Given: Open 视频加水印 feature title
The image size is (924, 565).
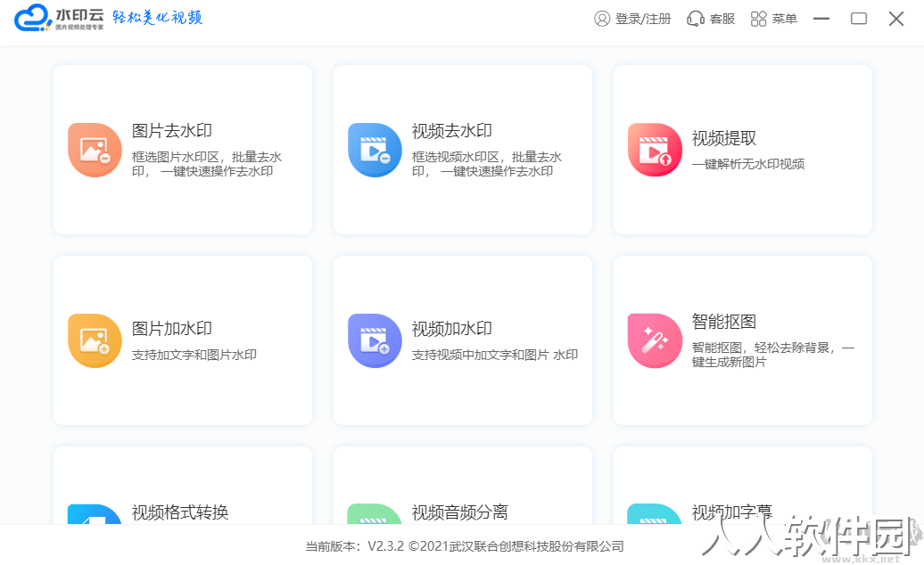Looking at the screenshot, I should [x=451, y=329].
